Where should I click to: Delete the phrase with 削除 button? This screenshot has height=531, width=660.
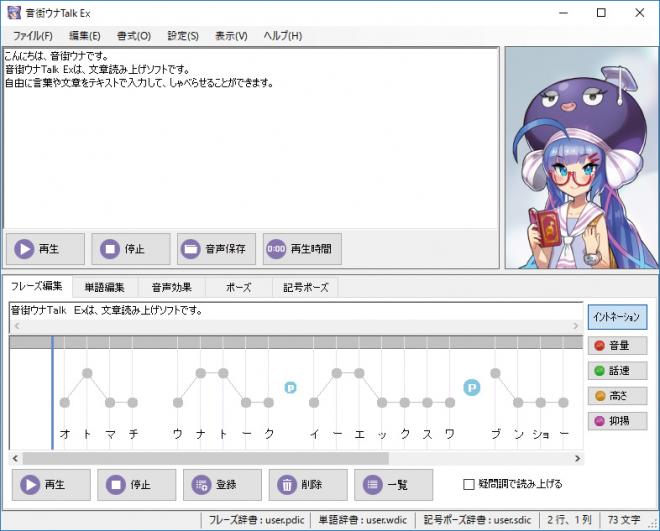coord(308,485)
